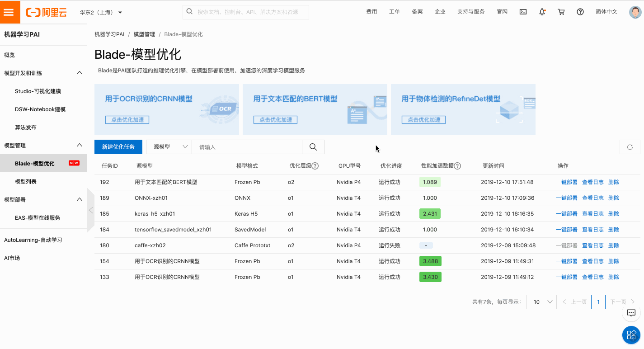This screenshot has height=349, width=644.
Task: Click the 3.488 speedup badge for task 154
Action: (430, 261)
